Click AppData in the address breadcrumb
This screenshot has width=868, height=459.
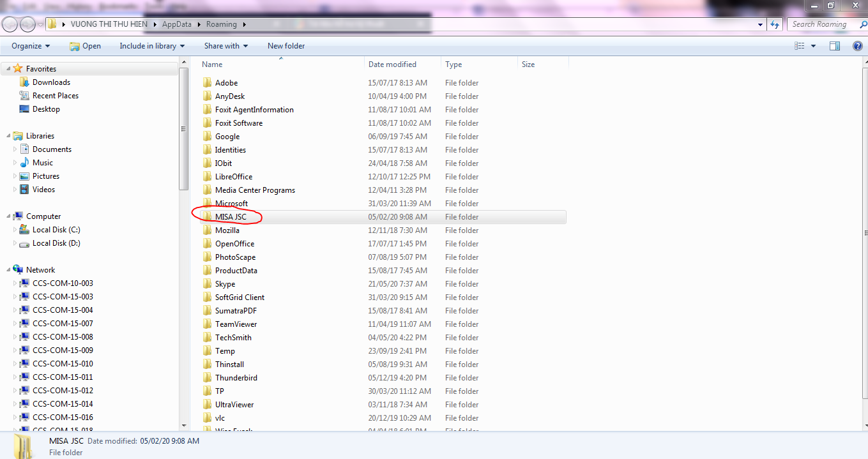(x=176, y=24)
